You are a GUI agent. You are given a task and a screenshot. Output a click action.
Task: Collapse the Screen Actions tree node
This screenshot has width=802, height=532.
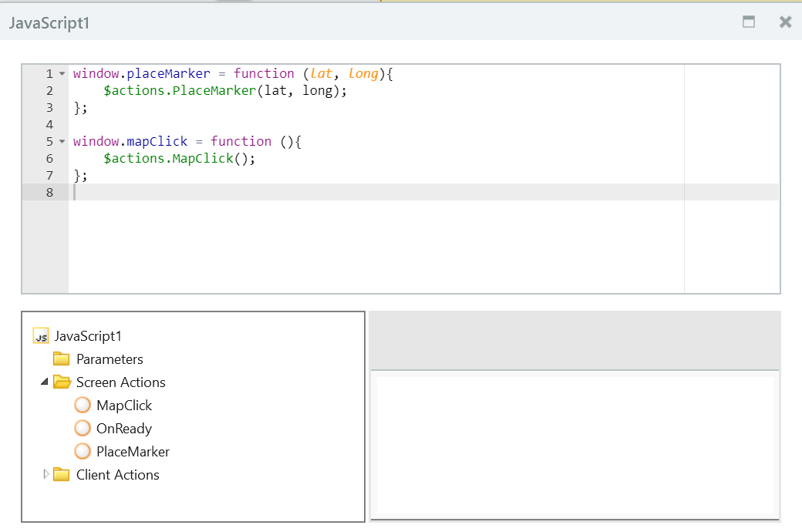pyautogui.click(x=44, y=382)
